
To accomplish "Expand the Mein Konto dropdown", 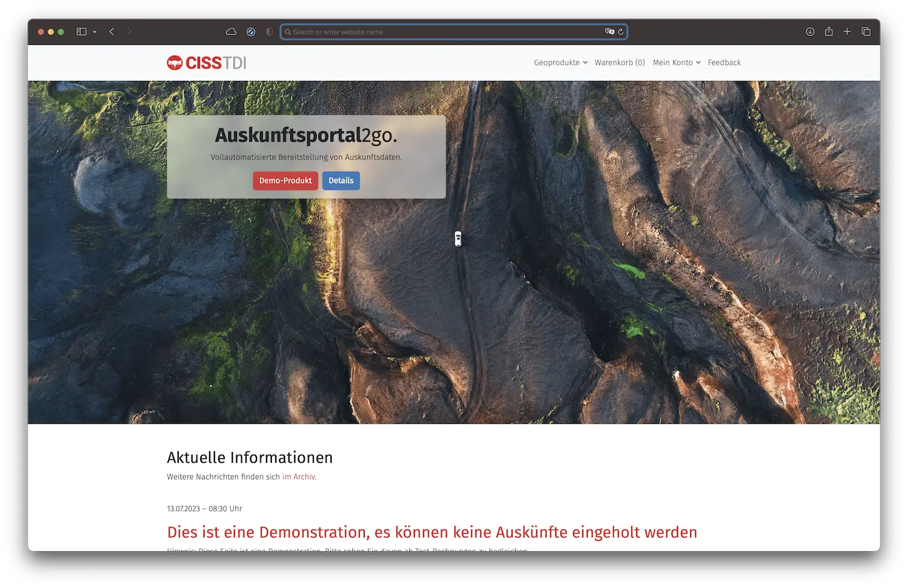I will pyautogui.click(x=676, y=63).
